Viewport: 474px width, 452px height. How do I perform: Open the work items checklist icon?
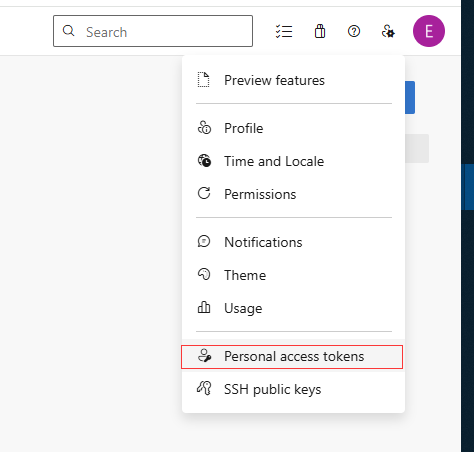[x=284, y=31]
